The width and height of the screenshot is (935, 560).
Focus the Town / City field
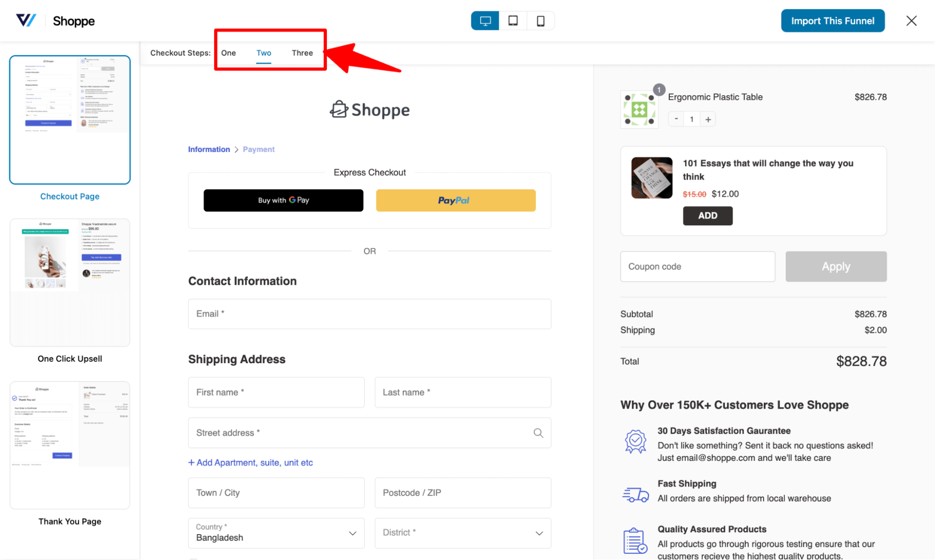click(x=276, y=493)
